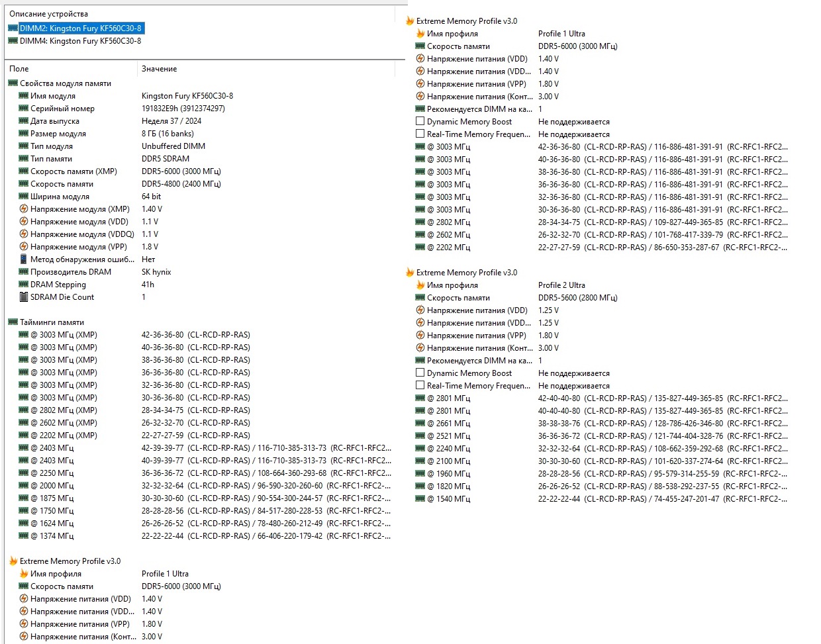Click serial number value 191832E9h (3912374297)
The height and width of the screenshot is (644, 821).
pos(183,109)
